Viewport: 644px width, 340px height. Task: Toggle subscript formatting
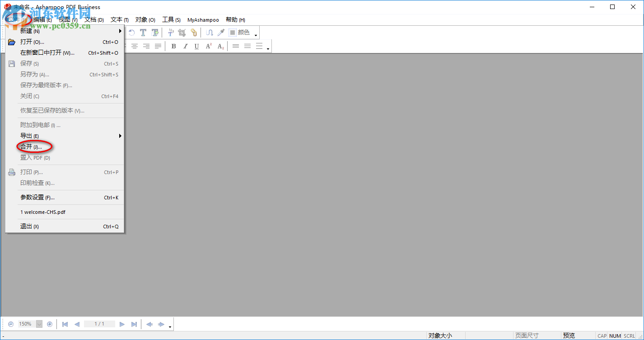[x=220, y=46]
